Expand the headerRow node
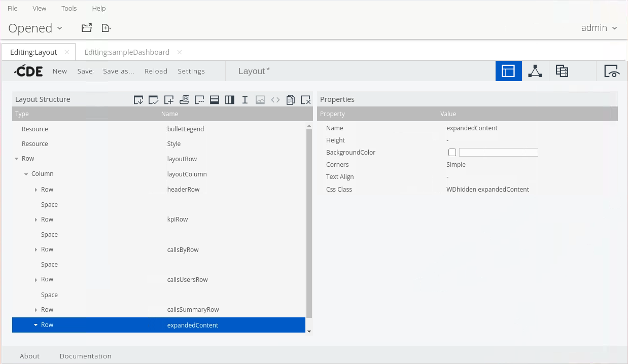The height and width of the screenshot is (364, 628). coord(36,190)
